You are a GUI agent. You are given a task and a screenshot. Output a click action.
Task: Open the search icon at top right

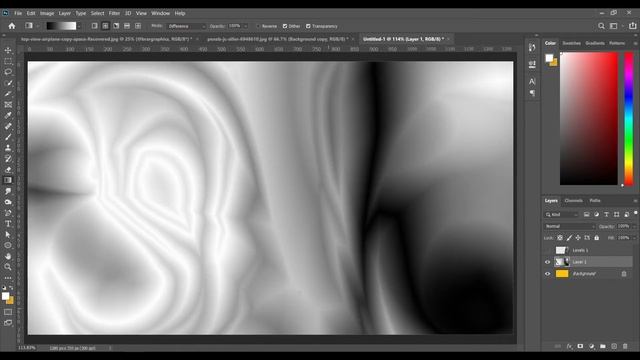601,26
